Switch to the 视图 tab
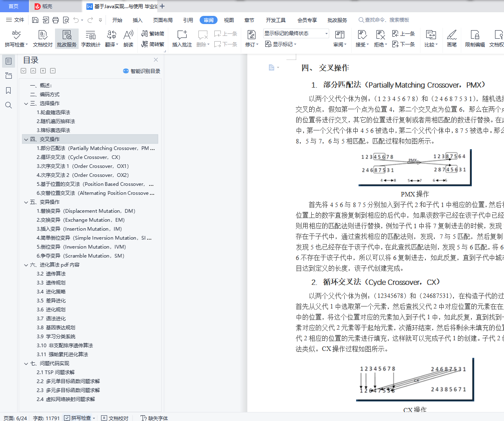The height and width of the screenshot is (421, 504). click(229, 20)
